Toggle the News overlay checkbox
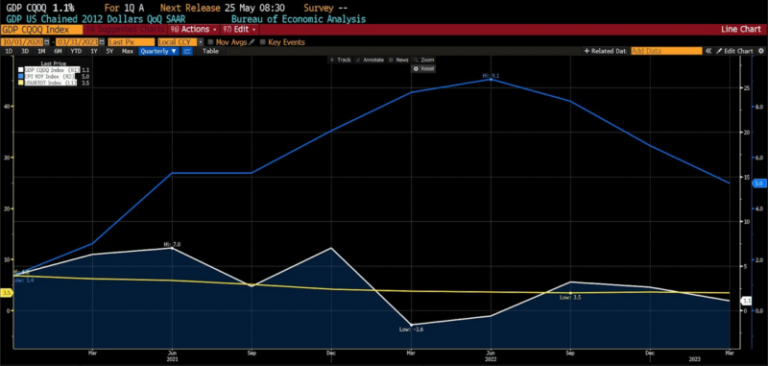 point(391,60)
